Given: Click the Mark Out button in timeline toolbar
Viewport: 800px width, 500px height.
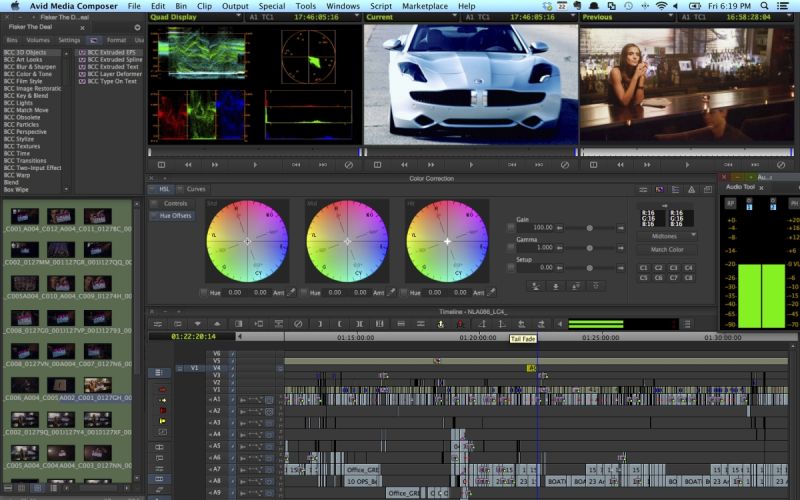Looking at the screenshot, I should (x=340, y=324).
